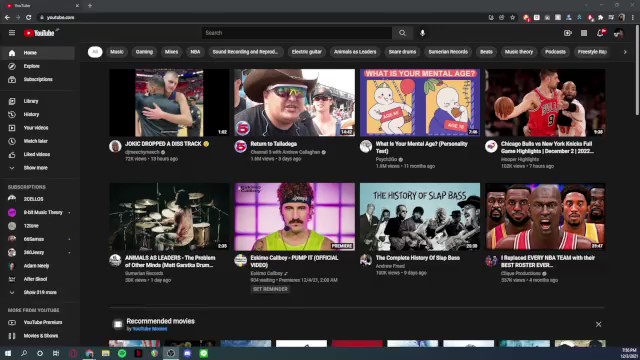Select the Snare drums chip
This screenshot has width=640, height=360.
click(402, 52)
